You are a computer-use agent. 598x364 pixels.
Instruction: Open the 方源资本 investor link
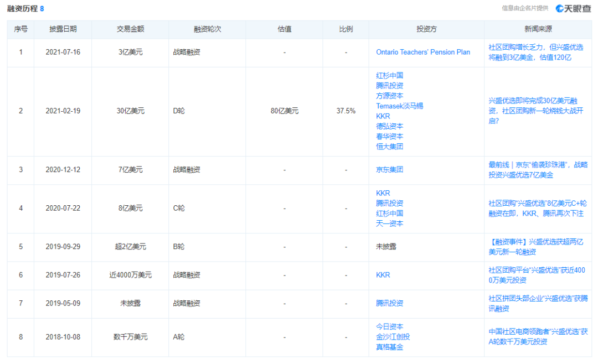(389, 96)
